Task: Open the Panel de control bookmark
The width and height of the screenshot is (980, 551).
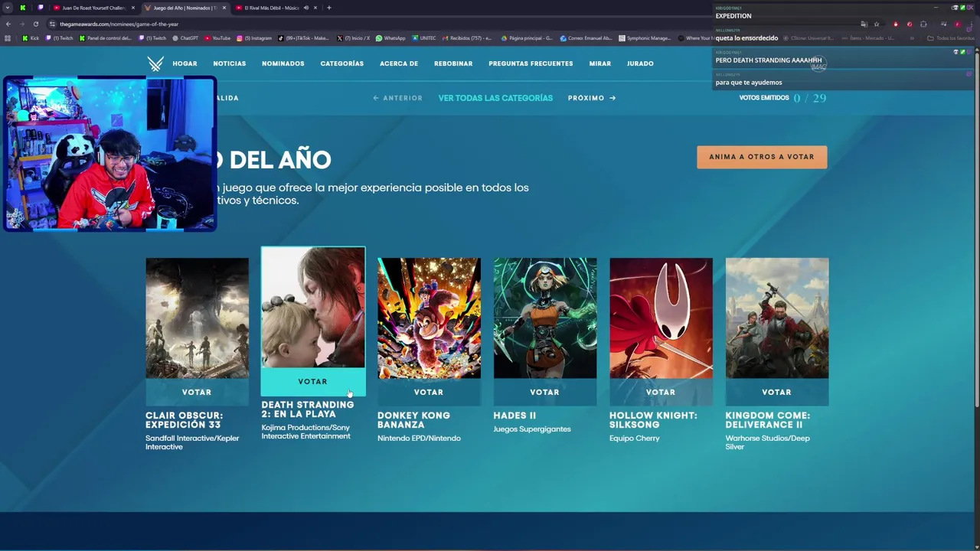Action: [x=104, y=38]
